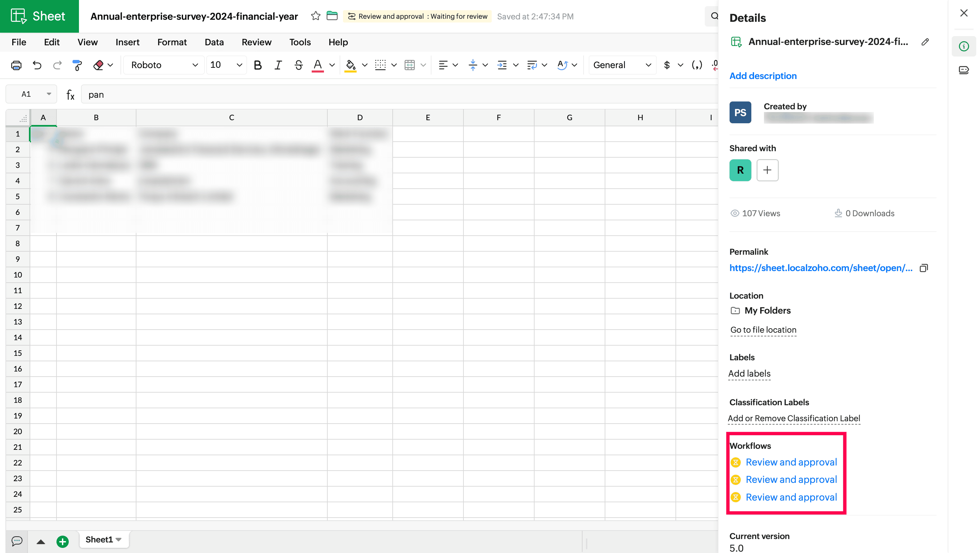Copy the permalink with copy icon
Image resolution: width=980 pixels, height=553 pixels.
tap(924, 268)
